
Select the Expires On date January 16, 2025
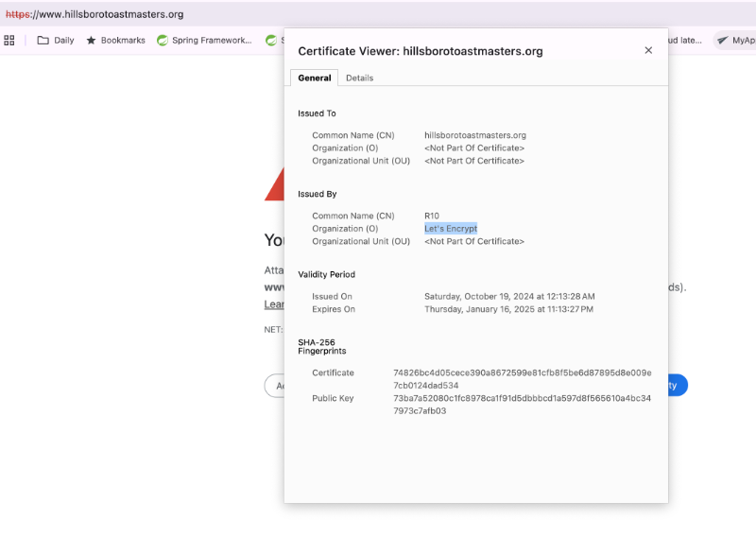point(508,309)
